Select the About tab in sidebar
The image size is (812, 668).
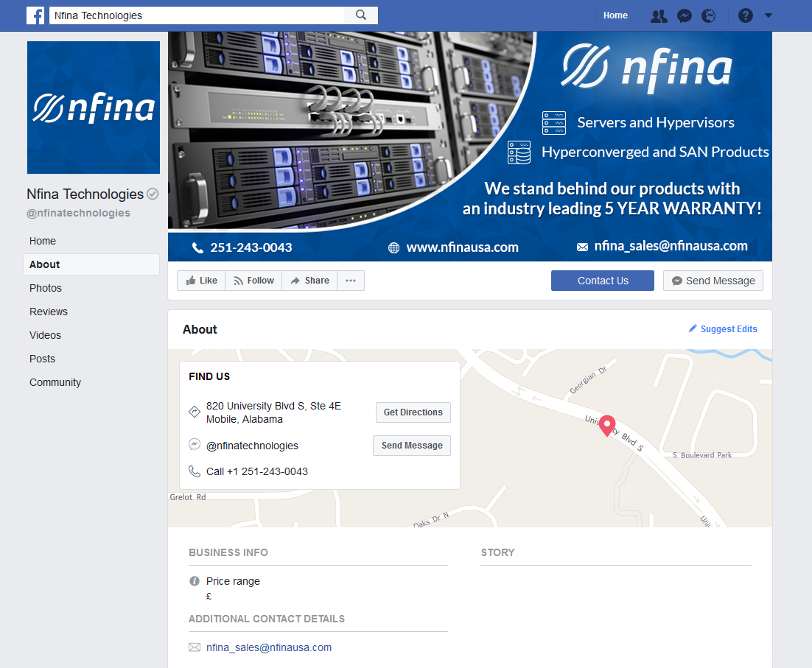91,264
